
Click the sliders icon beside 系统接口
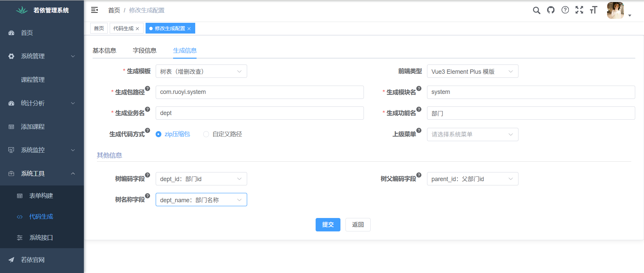coord(20,238)
